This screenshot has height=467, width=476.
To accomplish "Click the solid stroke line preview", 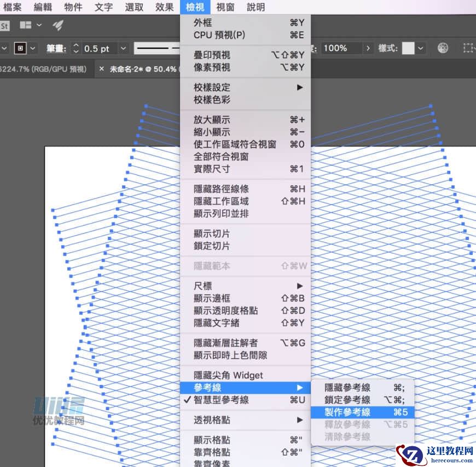I will 158,48.
